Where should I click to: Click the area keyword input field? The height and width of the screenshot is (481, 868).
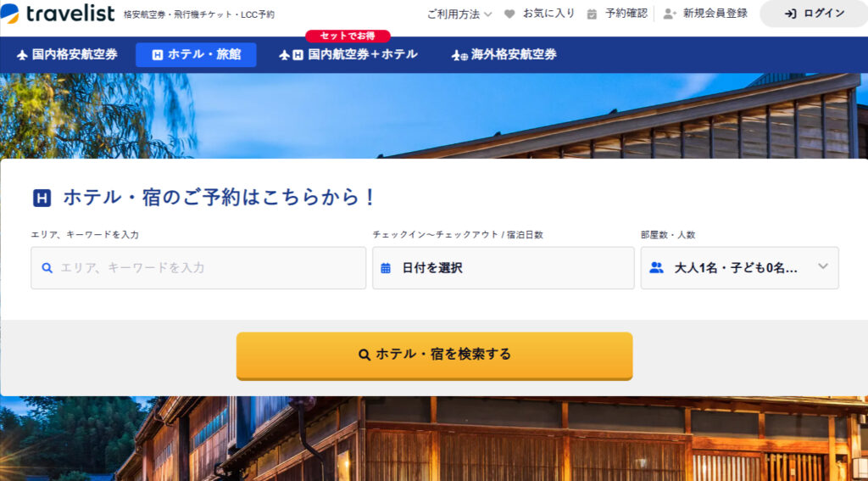198,268
